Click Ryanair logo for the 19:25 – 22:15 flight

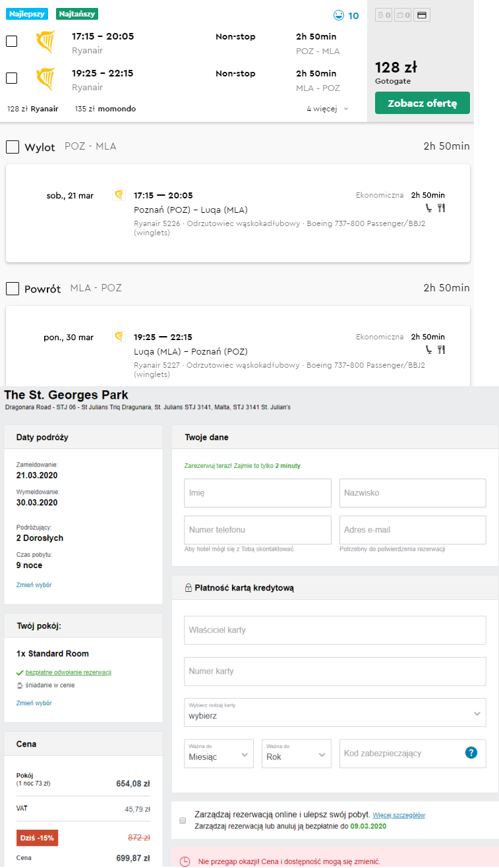pyautogui.click(x=45, y=79)
